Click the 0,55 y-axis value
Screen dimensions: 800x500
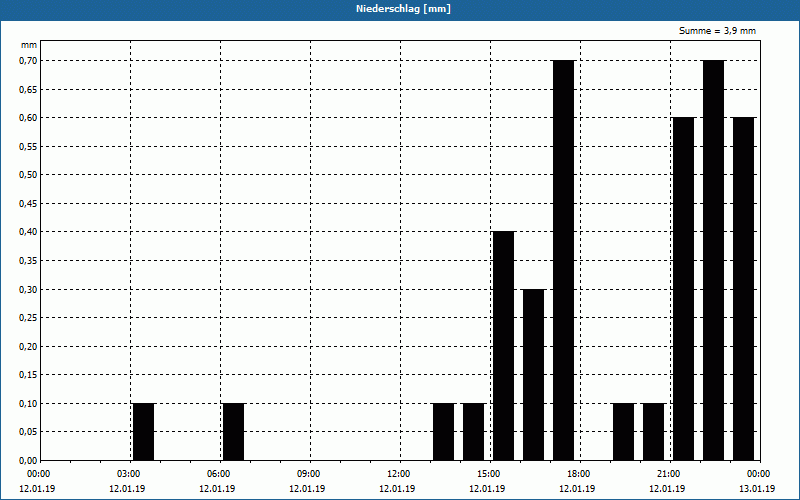tap(28, 146)
